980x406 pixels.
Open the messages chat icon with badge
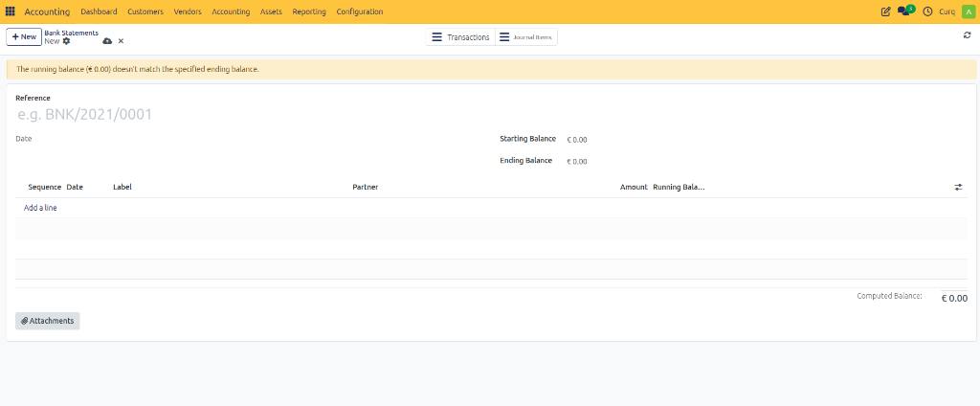[x=905, y=11]
